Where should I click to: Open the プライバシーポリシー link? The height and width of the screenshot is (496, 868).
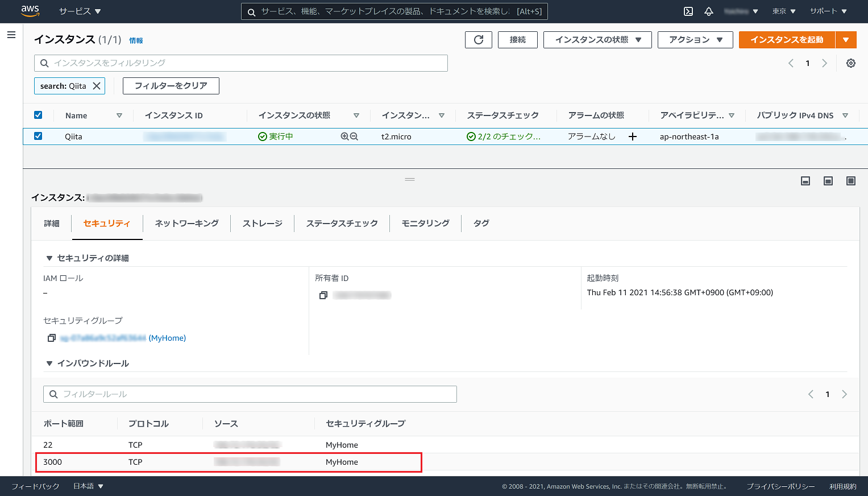click(780, 486)
